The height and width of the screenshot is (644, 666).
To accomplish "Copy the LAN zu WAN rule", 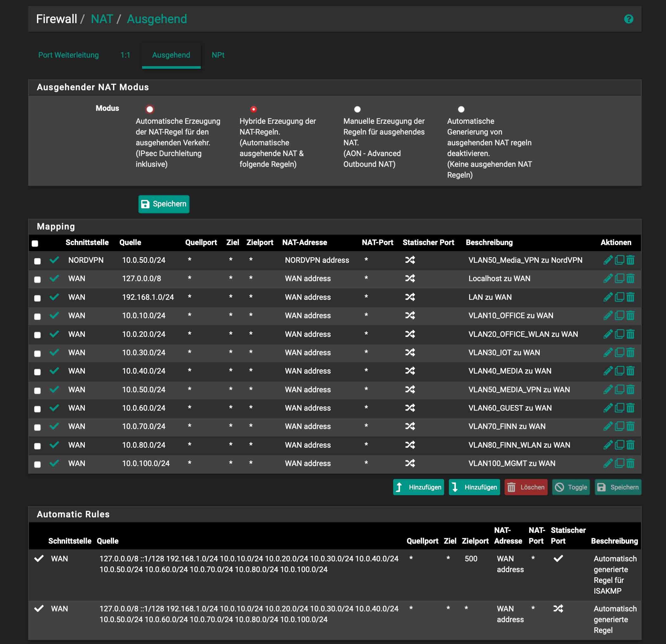I will [x=619, y=297].
